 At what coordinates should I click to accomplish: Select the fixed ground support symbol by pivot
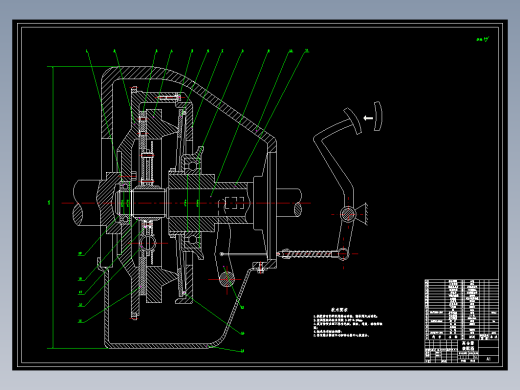tap(362, 213)
